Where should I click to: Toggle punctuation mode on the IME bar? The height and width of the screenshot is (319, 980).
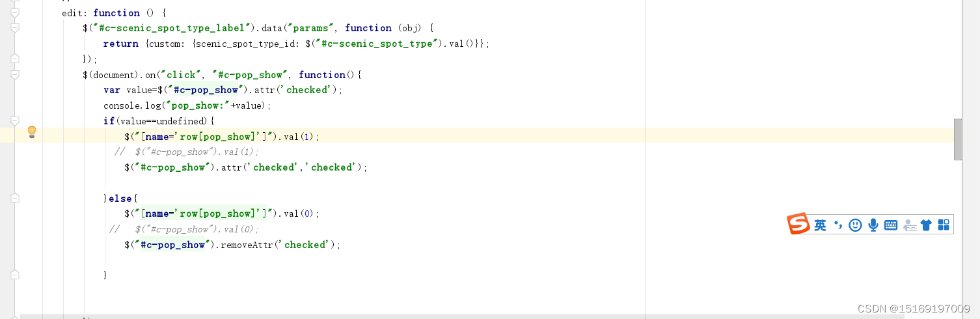838,225
